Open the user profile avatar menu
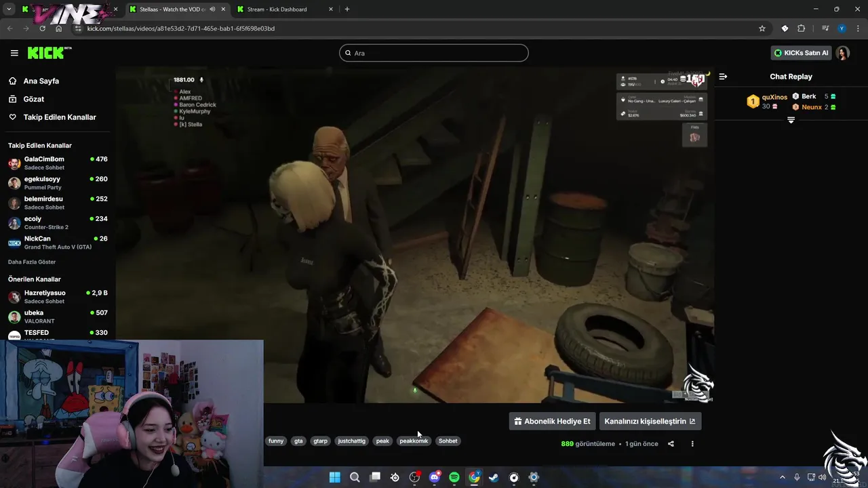Screen dimensions: 868x488 pyautogui.click(x=843, y=53)
